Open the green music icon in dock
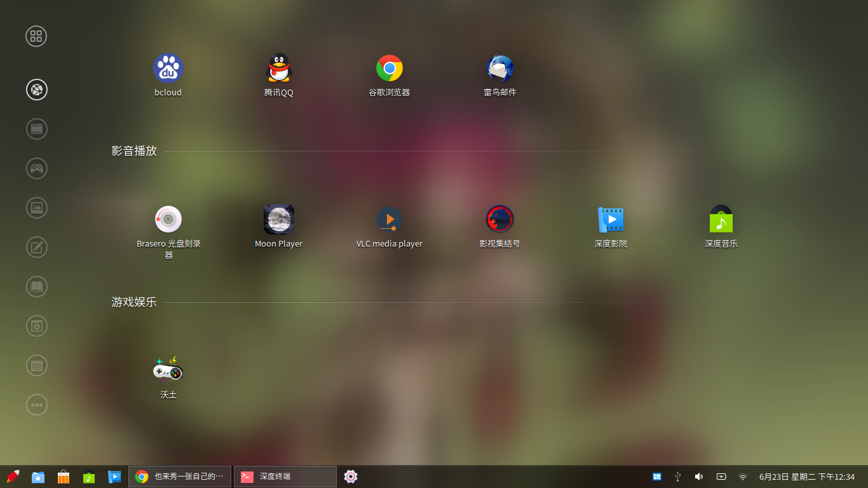 [x=89, y=477]
